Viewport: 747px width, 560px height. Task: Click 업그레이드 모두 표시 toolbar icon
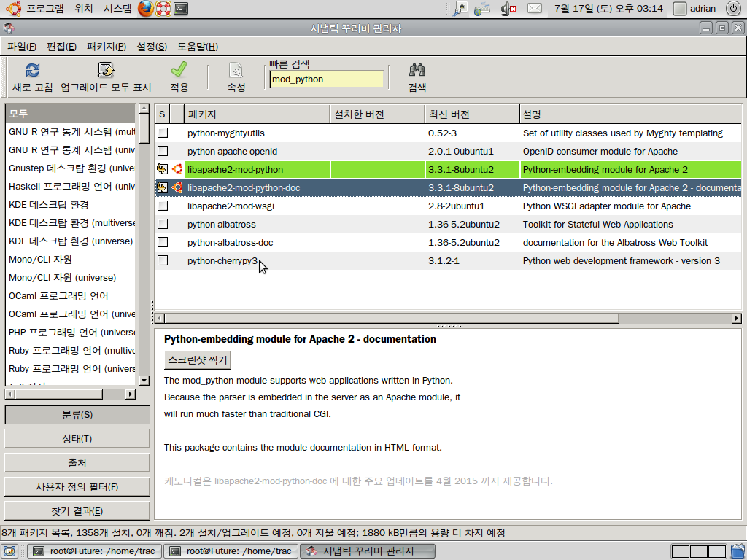click(106, 71)
